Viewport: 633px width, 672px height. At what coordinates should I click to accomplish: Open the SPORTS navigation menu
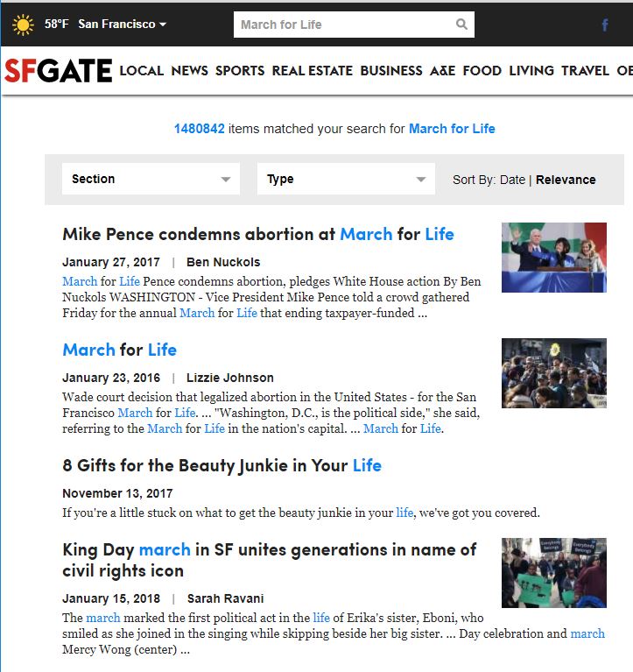(x=240, y=71)
